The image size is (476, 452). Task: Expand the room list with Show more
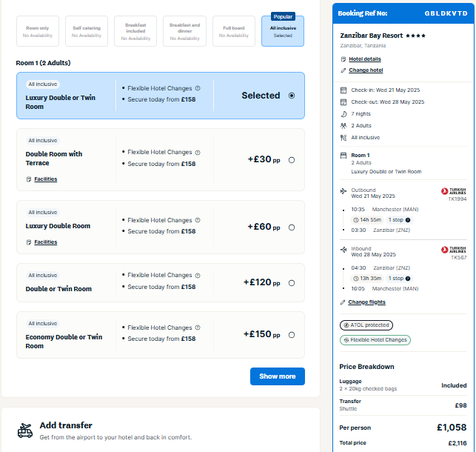click(x=278, y=376)
